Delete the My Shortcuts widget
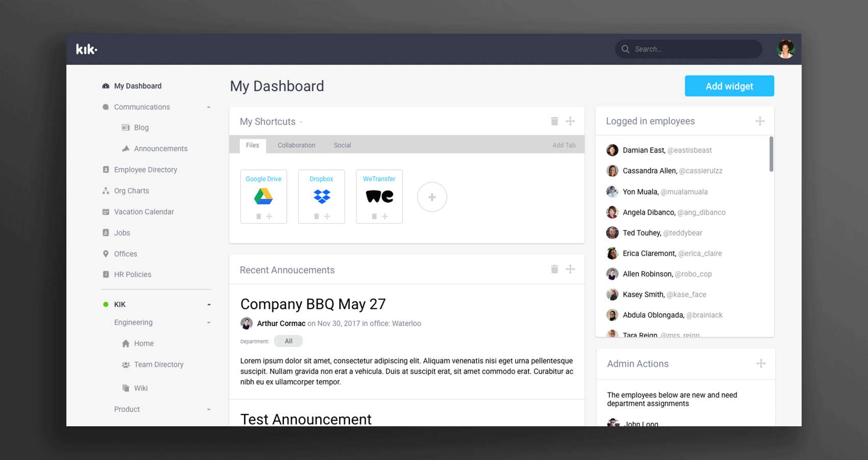The width and height of the screenshot is (868, 460). pyautogui.click(x=554, y=121)
